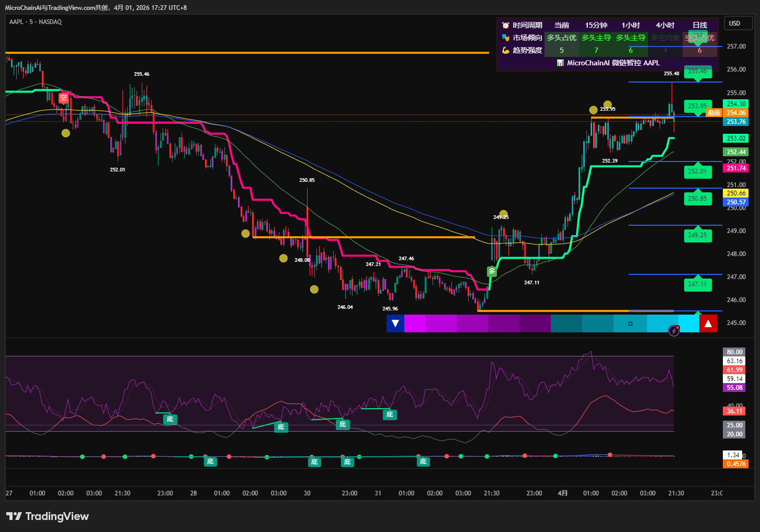Click the bright cyan block beside the red arrow
Viewport: 760px width, 532px height.
(x=689, y=323)
